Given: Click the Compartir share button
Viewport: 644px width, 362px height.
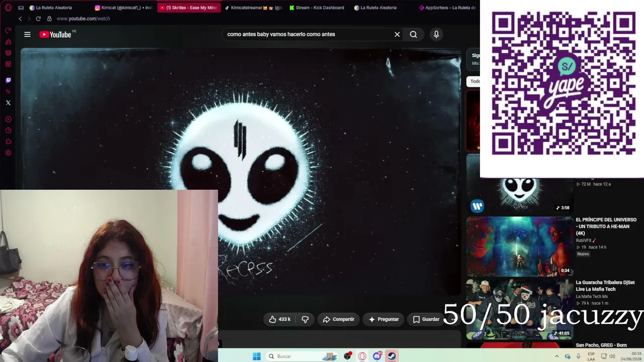Looking at the screenshot, I should [339, 319].
